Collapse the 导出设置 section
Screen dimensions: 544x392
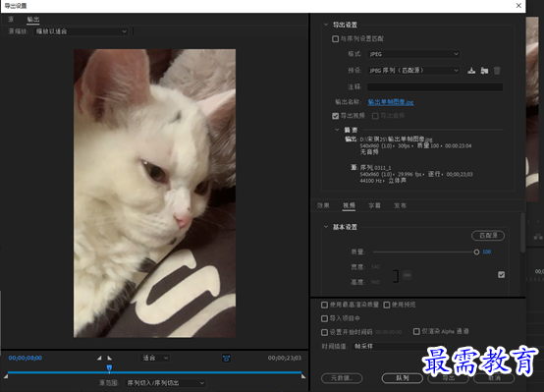(326, 25)
